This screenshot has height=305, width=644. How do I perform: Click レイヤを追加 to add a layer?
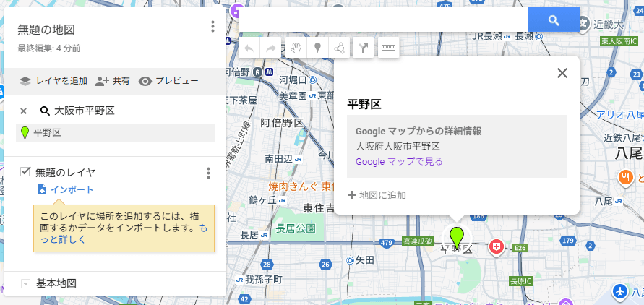(53, 81)
